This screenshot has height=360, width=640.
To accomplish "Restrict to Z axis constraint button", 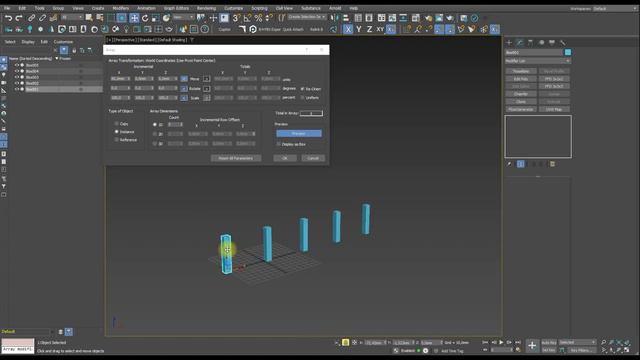I will click(369, 29).
